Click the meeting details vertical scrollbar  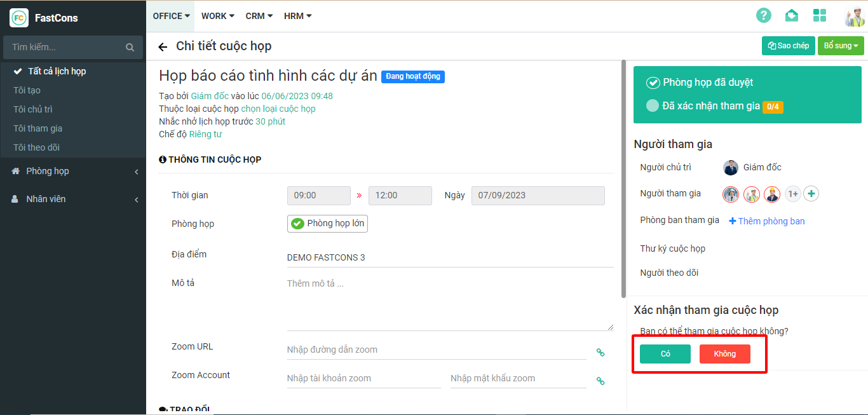coord(623,178)
